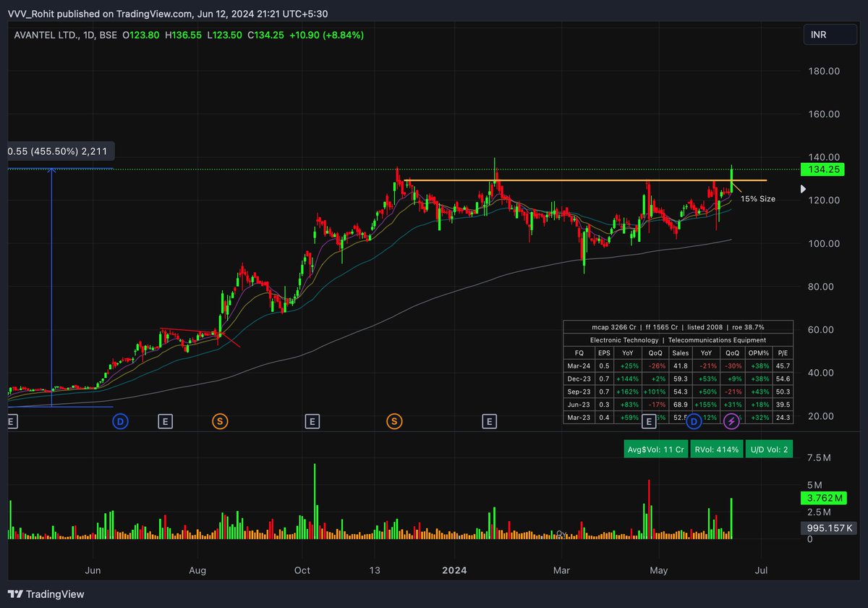Screen dimensions: 868x608
Task: Click the +162% cell in the Sep-23 row
Action: [x=627, y=392]
